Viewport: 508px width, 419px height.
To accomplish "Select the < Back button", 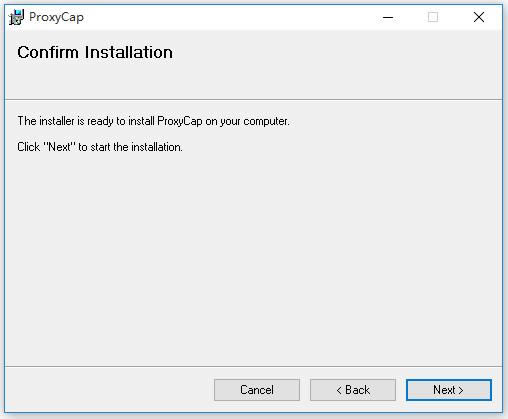I will [353, 390].
